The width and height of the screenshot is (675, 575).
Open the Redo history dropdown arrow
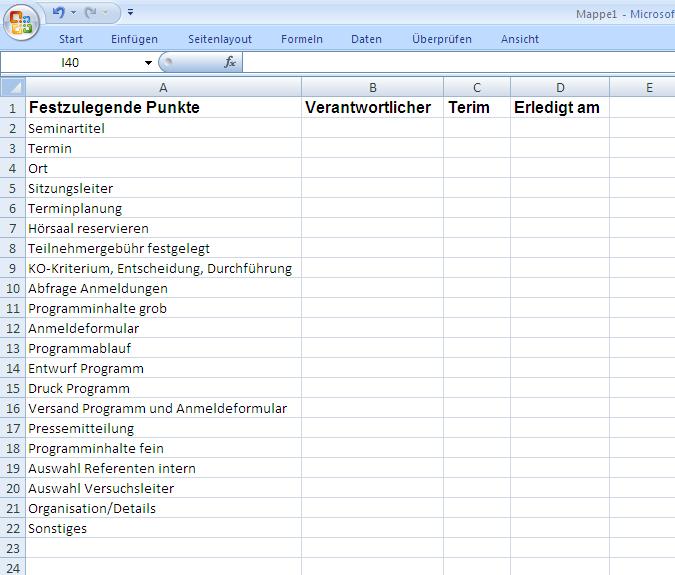click(105, 12)
